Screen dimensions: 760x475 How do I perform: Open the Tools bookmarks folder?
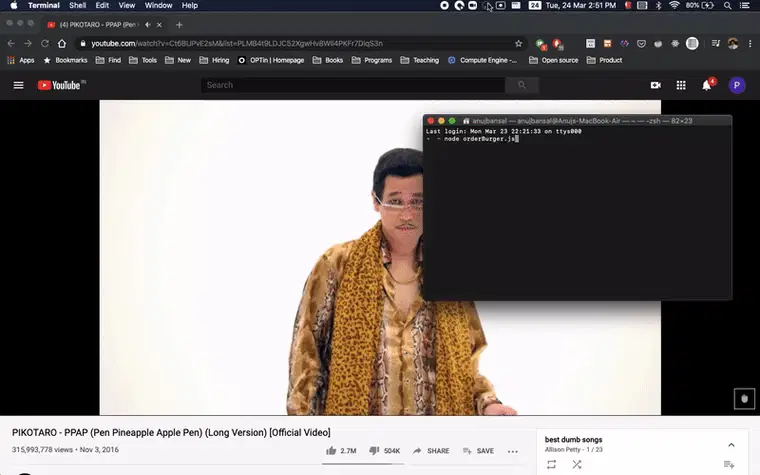coord(143,60)
